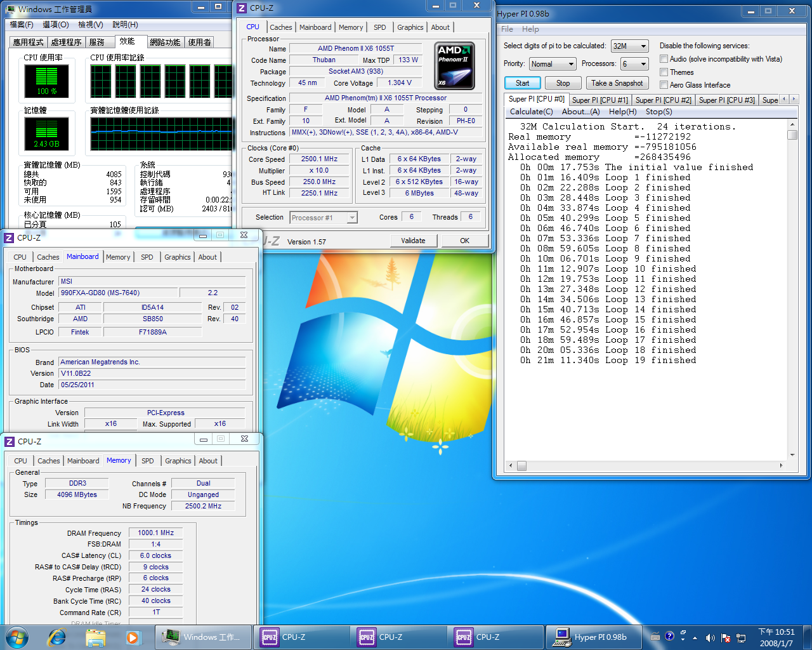Open the pi digits 32M dropdown
The image size is (812, 650).
coord(629,46)
